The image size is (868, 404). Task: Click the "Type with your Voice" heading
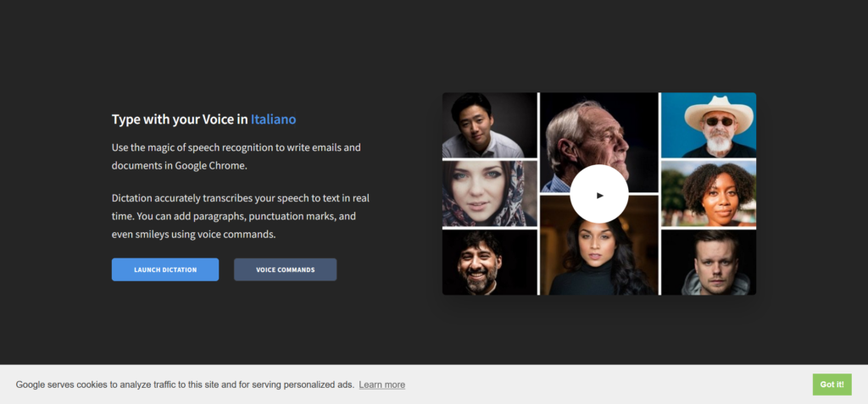point(180,119)
